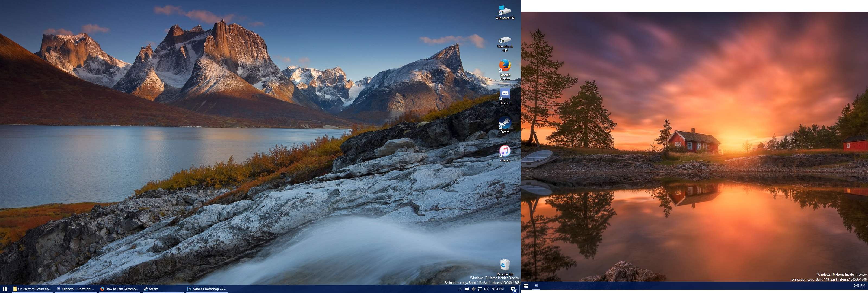Open Start button on the second monitor
This screenshot has height=293, width=868.
(525, 286)
